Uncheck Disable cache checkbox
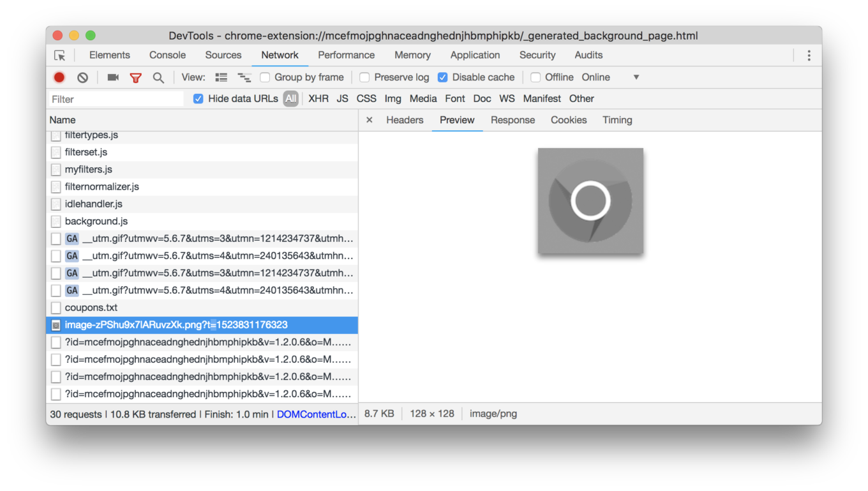 point(442,77)
